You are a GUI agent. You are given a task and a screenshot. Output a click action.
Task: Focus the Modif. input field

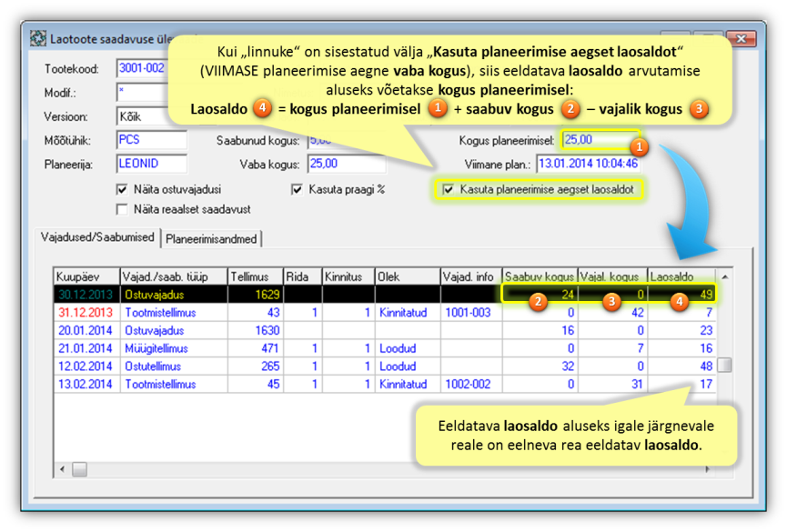(x=141, y=93)
